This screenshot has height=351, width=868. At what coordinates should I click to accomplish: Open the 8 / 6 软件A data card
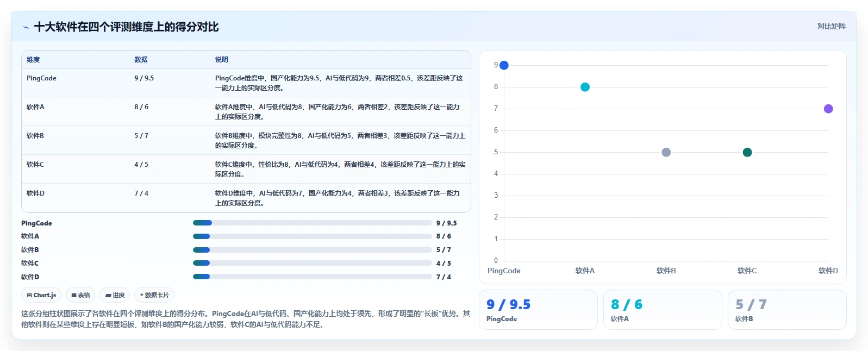(663, 310)
